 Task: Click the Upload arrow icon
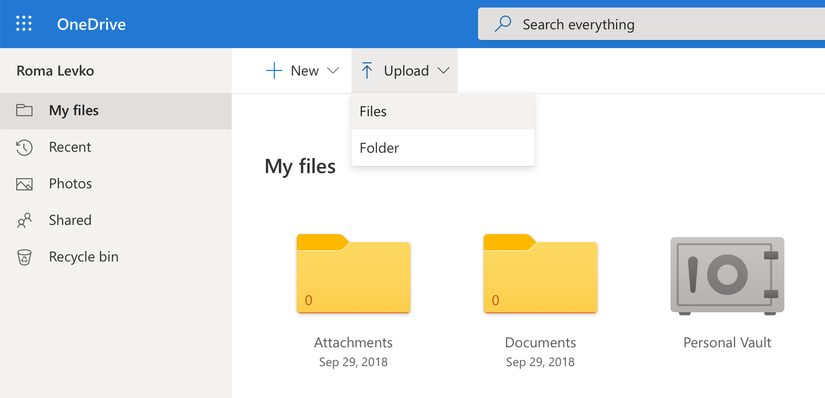tap(367, 71)
